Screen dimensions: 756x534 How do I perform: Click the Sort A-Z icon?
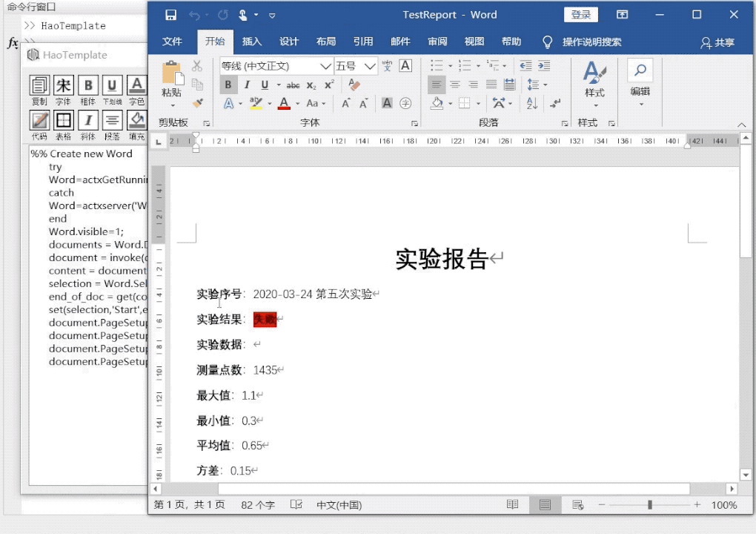click(x=532, y=103)
